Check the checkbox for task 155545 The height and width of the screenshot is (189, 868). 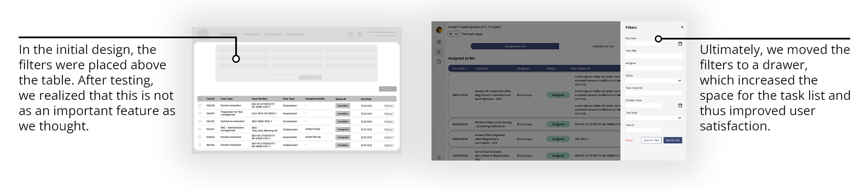pos(200,105)
